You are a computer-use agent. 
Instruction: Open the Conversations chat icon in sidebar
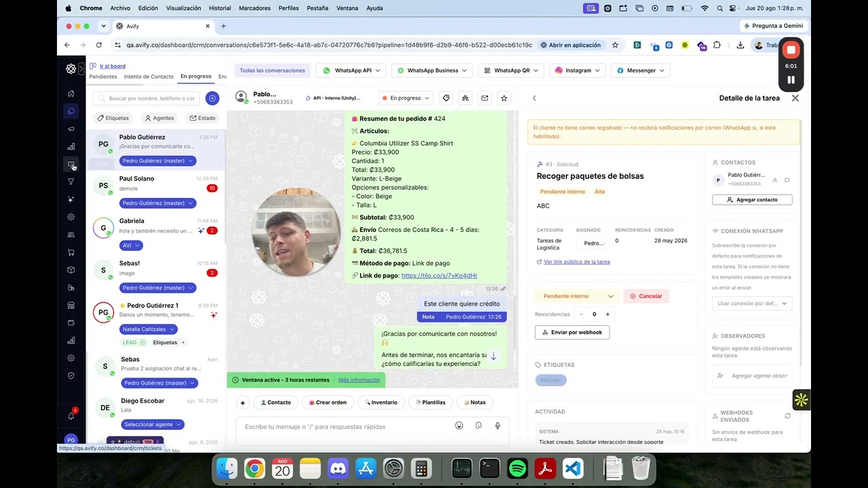tap(71, 111)
